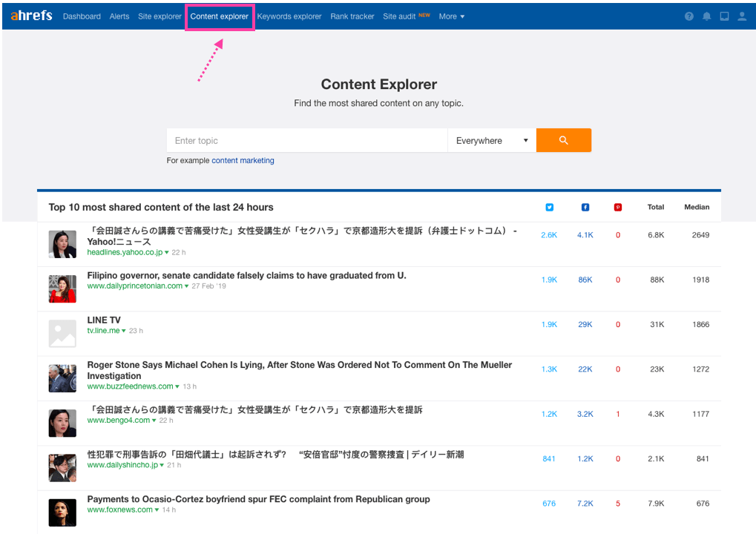Click Twitter count 2.6K for Yahoo article
756x534 pixels.
pyautogui.click(x=549, y=235)
